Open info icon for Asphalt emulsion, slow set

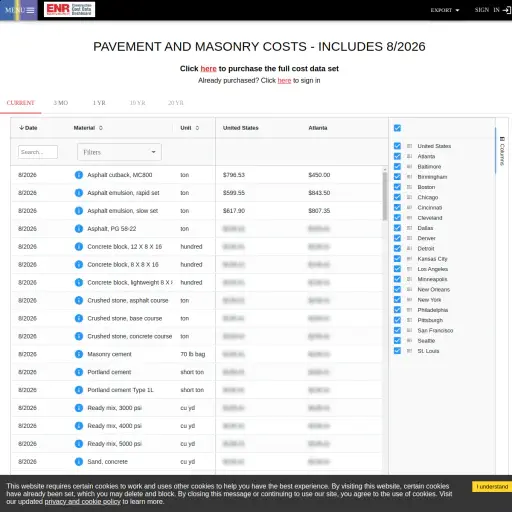click(x=79, y=211)
